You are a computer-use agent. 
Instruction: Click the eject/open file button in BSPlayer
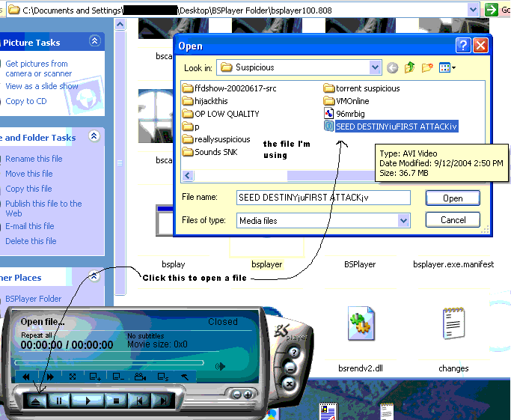[36, 401]
